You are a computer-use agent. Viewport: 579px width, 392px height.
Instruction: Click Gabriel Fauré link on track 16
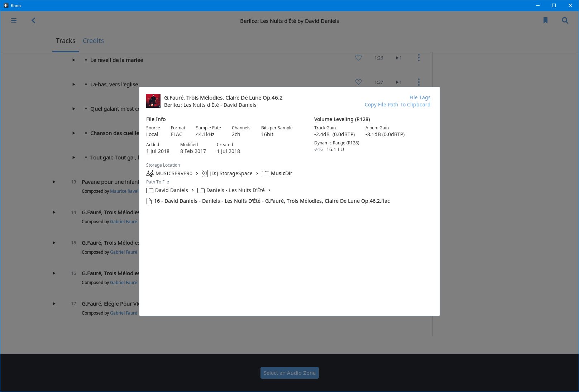pyautogui.click(x=124, y=283)
